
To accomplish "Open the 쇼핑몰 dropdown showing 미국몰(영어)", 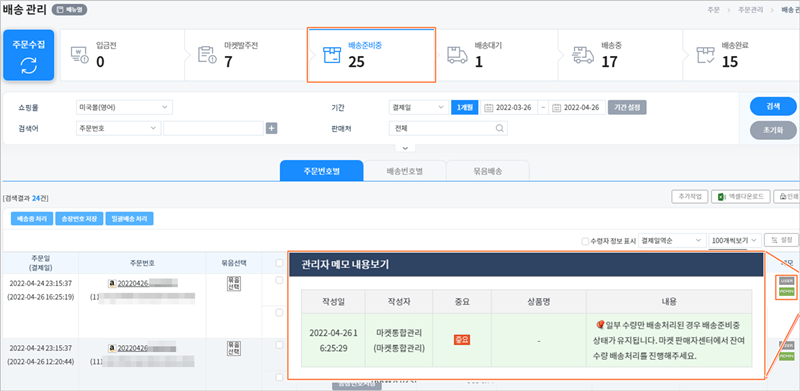I will click(123, 107).
